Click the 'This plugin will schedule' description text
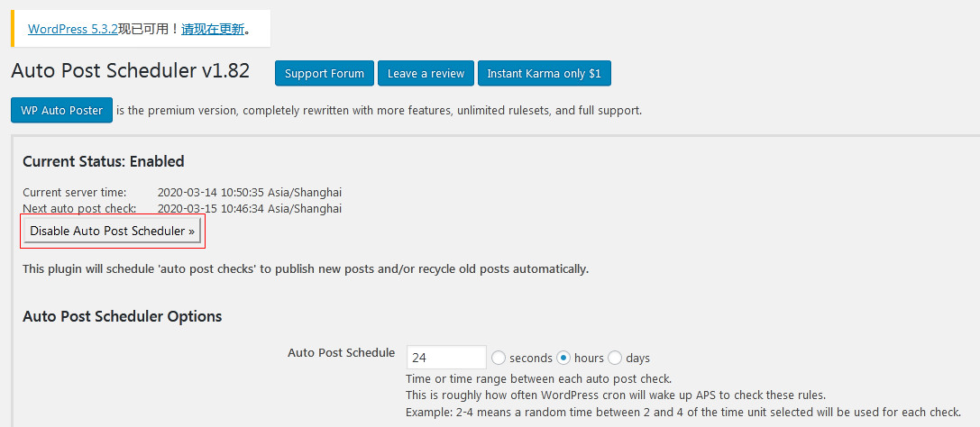 pos(305,269)
